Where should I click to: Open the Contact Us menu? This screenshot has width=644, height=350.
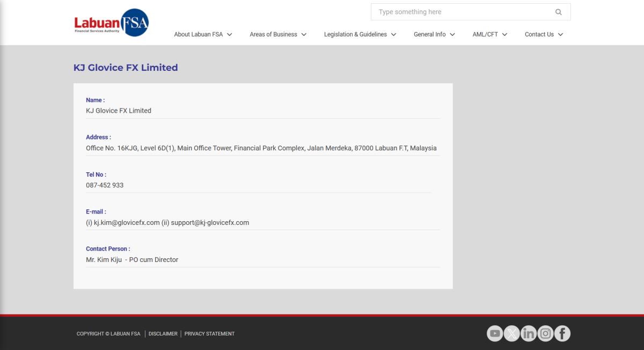(539, 34)
